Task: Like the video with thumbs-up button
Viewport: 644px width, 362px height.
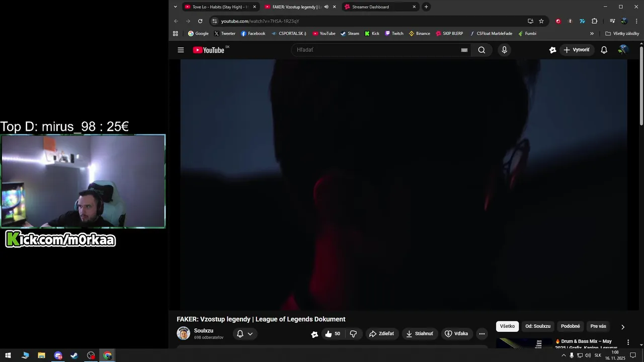Action: 333,334
